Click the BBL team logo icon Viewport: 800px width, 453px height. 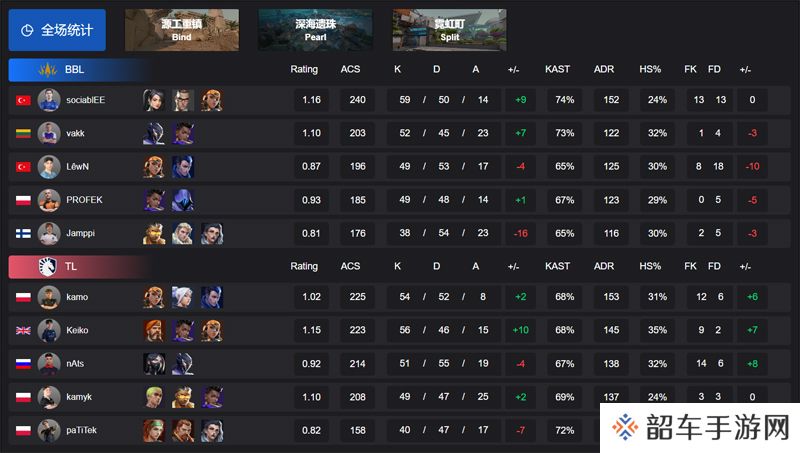tap(48, 70)
